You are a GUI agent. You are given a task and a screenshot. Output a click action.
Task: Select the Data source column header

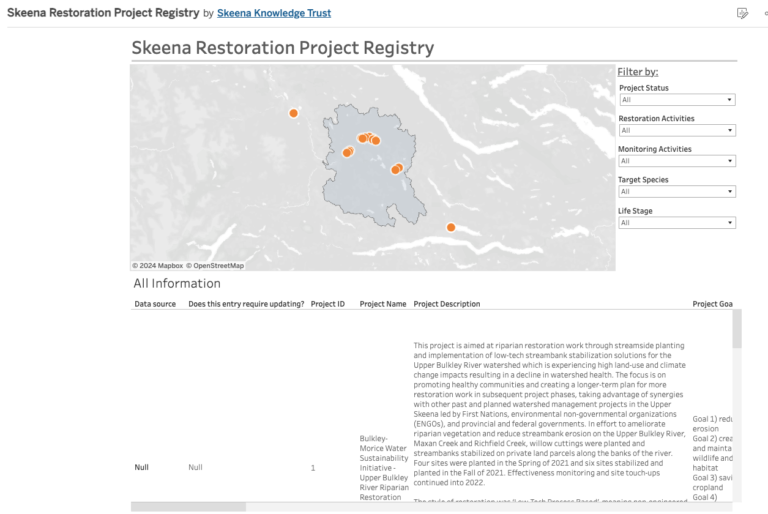pos(155,304)
